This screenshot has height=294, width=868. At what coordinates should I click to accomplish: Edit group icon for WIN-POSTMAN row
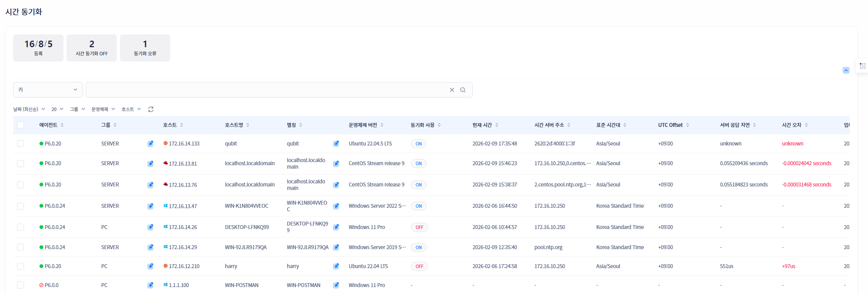click(150, 285)
